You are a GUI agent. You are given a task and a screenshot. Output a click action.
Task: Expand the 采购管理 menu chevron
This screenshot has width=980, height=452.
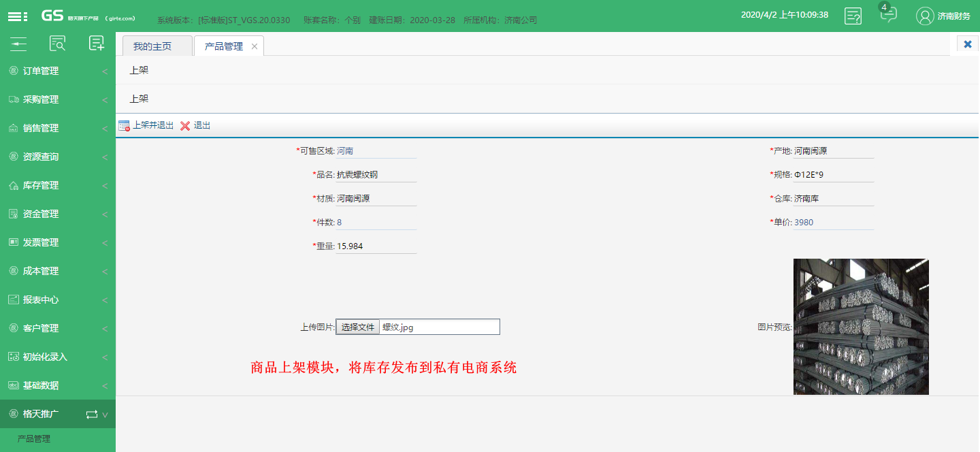(x=105, y=100)
